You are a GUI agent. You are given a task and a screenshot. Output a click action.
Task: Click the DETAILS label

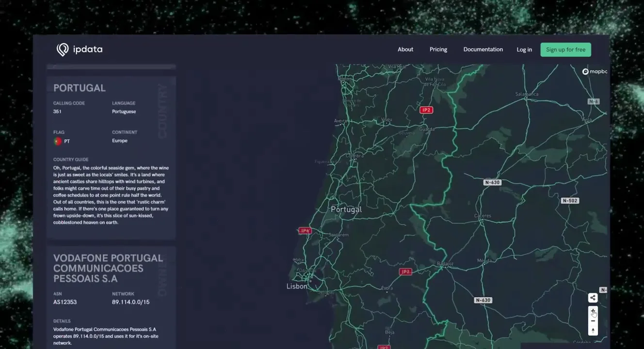pyautogui.click(x=62, y=321)
